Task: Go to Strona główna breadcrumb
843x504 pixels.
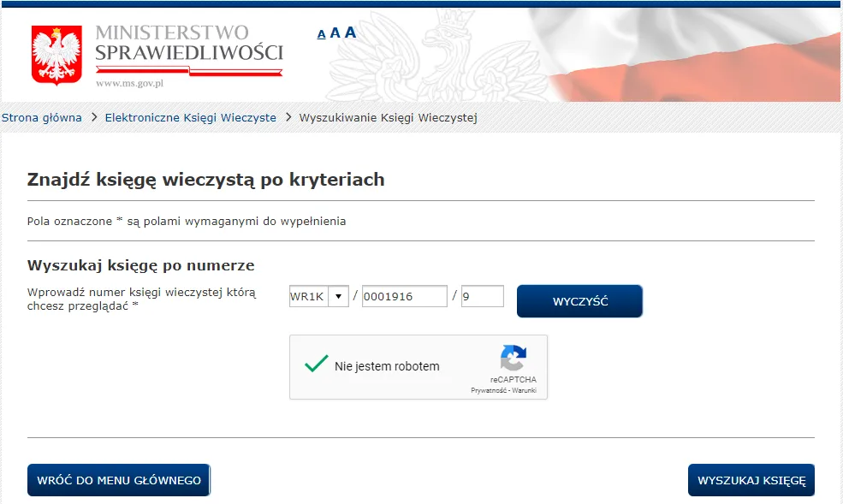Action: (x=41, y=117)
